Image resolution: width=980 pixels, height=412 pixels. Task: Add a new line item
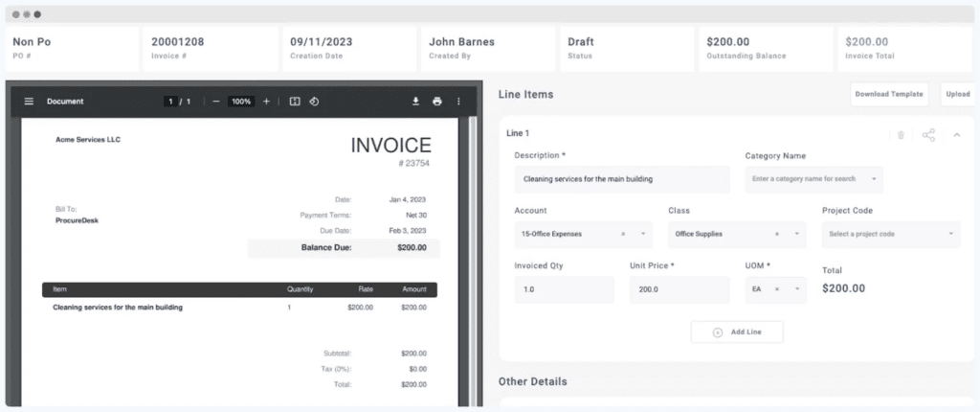pyautogui.click(x=737, y=332)
